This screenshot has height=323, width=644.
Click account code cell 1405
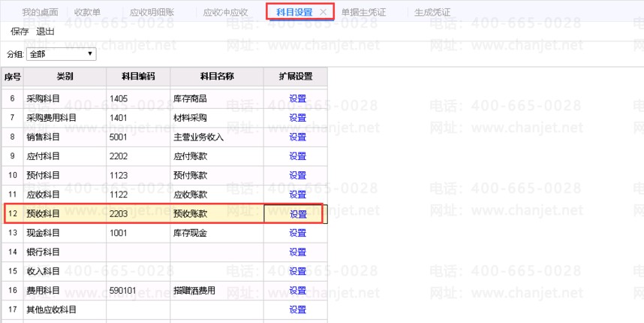click(138, 98)
